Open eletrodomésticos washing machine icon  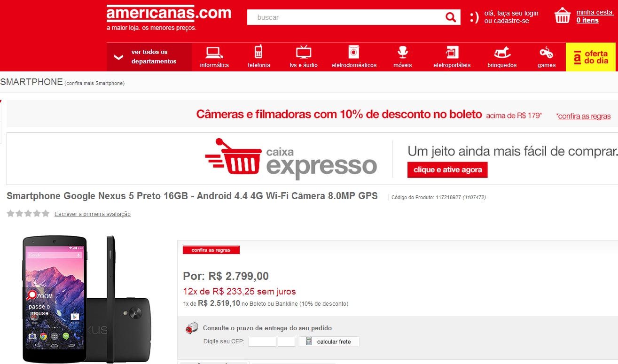pos(354,52)
